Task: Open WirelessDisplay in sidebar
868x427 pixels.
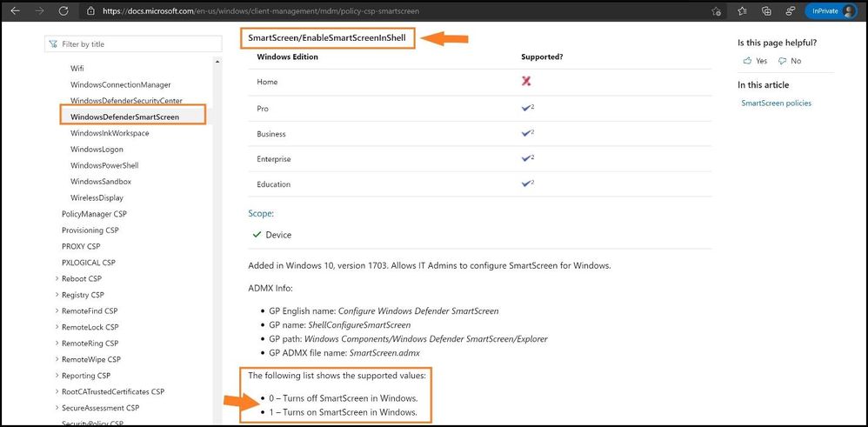Action: pos(97,197)
